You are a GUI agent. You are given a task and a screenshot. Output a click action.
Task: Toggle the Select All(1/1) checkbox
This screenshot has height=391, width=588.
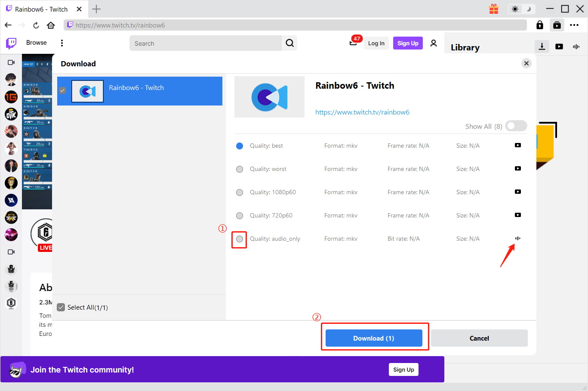tap(61, 307)
